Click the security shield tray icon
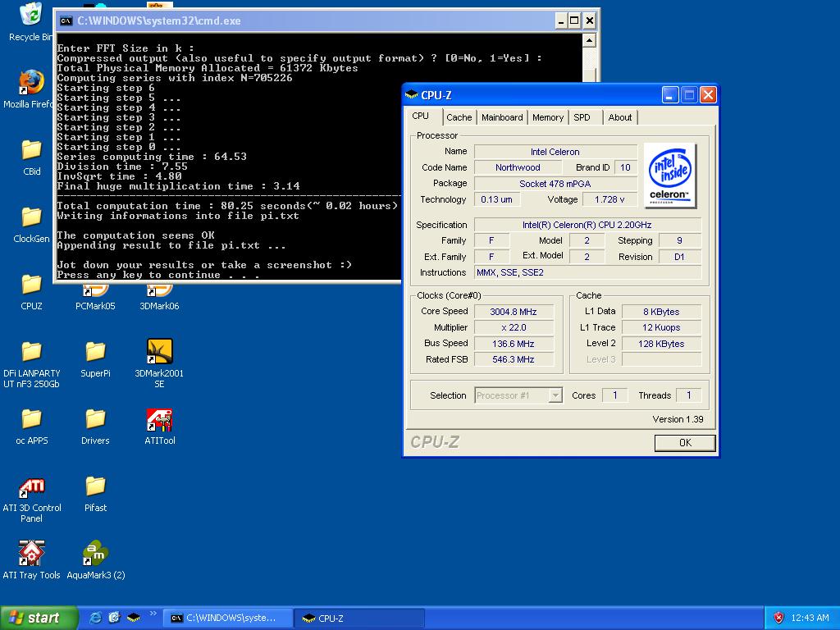 (x=778, y=618)
